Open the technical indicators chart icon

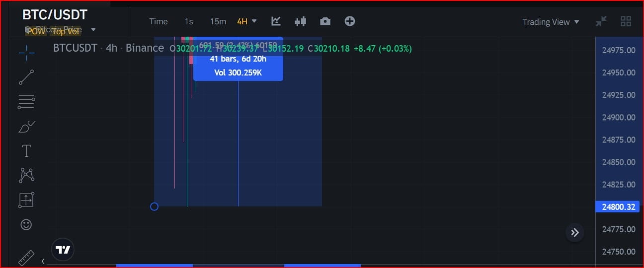(276, 21)
